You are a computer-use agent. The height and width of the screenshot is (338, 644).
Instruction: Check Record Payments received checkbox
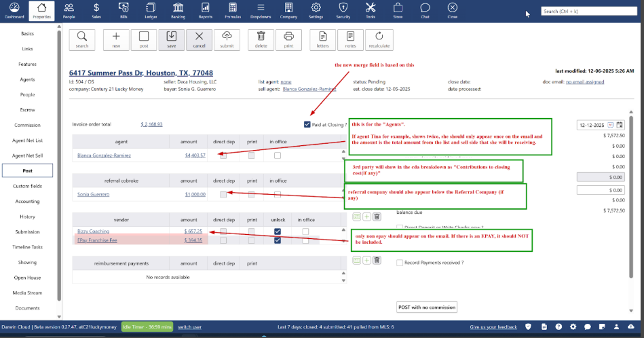(400, 263)
